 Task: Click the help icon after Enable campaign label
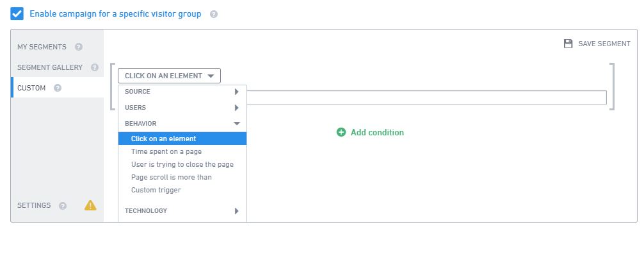pyautogui.click(x=214, y=14)
